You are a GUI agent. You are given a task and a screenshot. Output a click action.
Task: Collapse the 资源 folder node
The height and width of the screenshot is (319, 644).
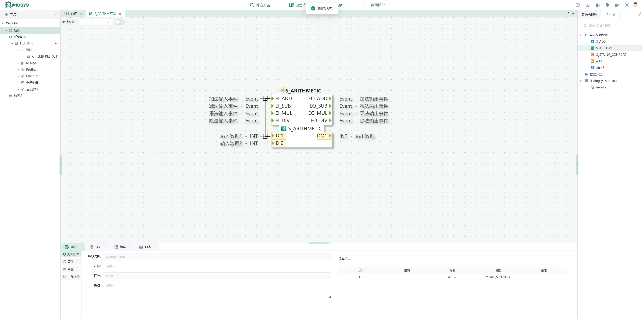coord(18,50)
